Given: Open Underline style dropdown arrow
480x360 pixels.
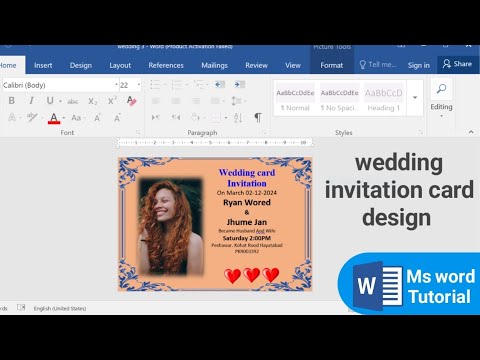Looking at the screenshot, I should point(60,101).
